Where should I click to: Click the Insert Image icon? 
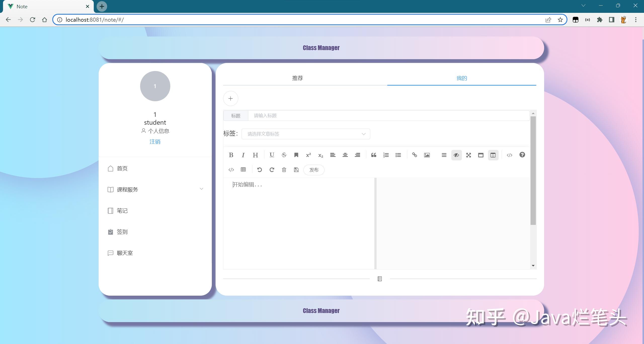426,155
